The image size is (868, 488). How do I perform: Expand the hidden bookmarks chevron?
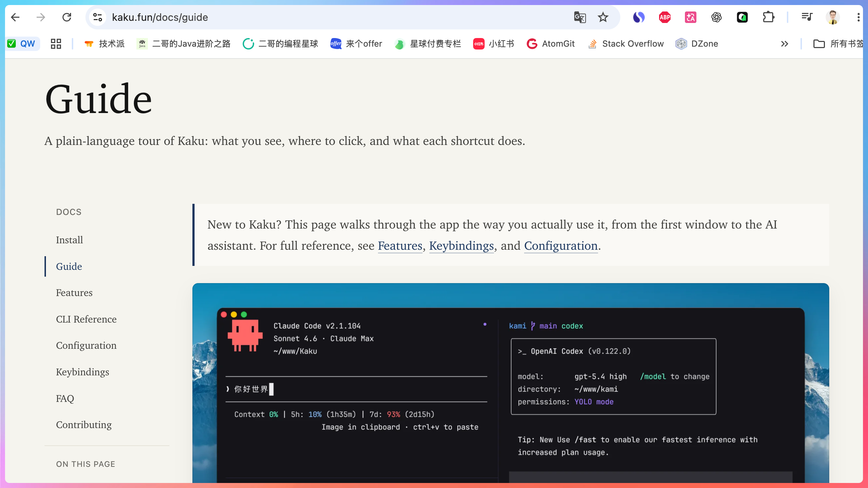tap(784, 44)
